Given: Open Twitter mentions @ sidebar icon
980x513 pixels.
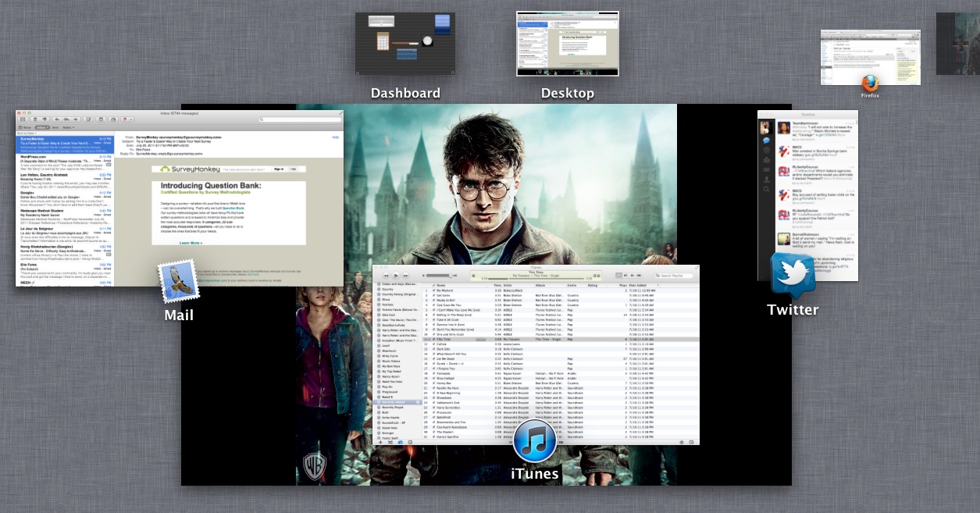Looking at the screenshot, I should (766, 151).
